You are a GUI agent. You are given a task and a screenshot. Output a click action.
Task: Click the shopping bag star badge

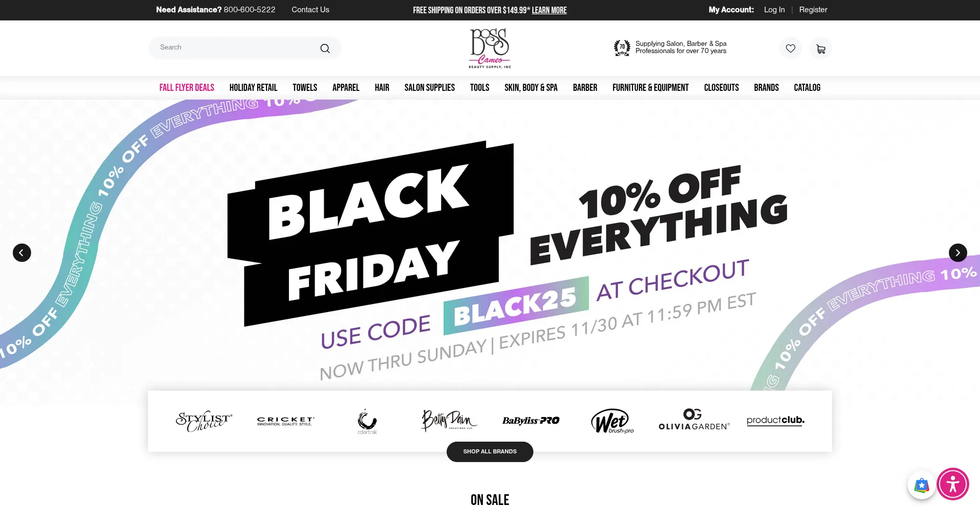pyautogui.click(x=921, y=485)
